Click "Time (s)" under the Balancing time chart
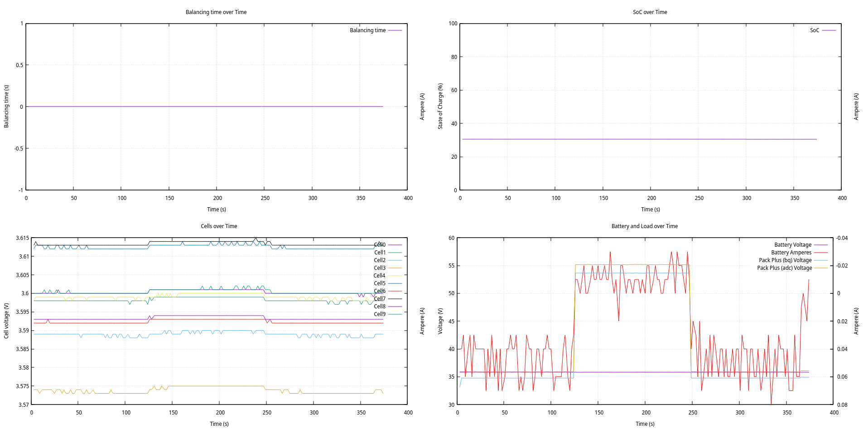 point(217,210)
